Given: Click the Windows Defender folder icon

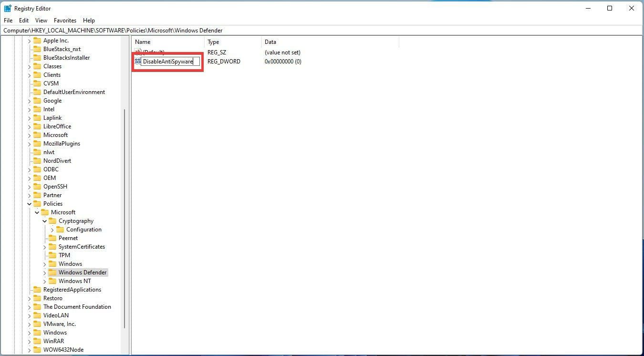Looking at the screenshot, I should [x=52, y=272].
